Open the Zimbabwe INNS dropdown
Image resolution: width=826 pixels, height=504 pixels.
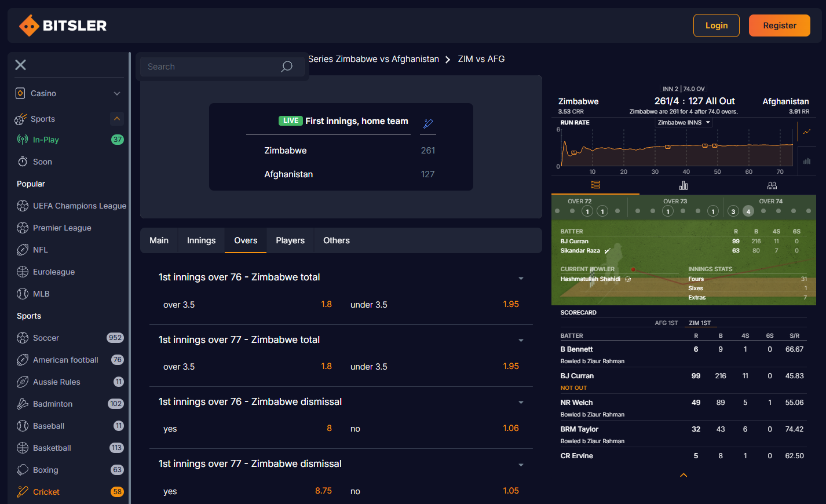tap(684, 123)
